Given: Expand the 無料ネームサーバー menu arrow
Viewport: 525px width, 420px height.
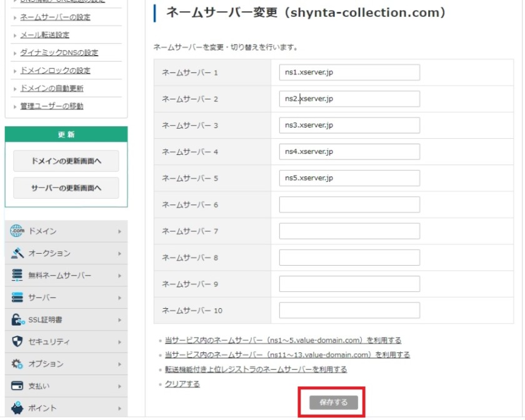Looking at the screenshot, I should click(119, 276).
